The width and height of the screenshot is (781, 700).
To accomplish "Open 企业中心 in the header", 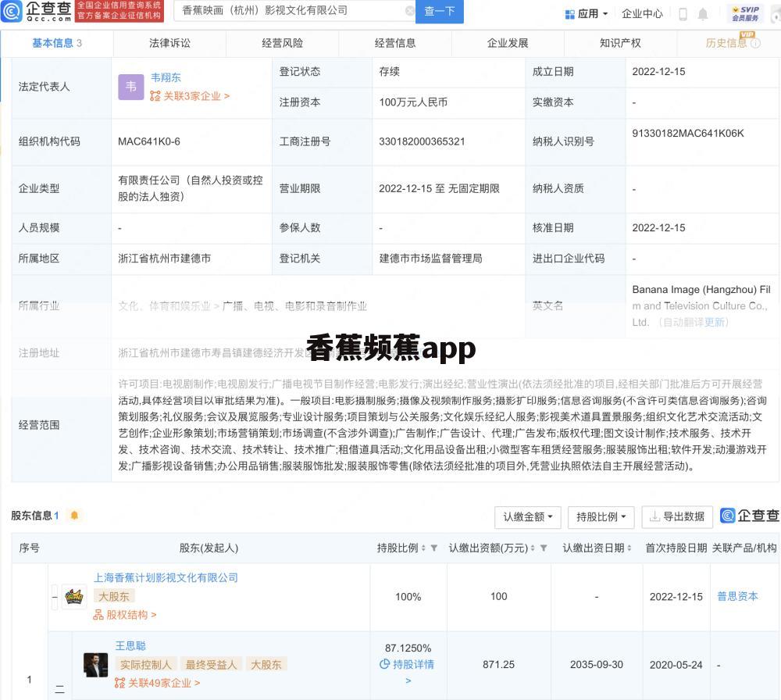I will (x=642, y=14).
